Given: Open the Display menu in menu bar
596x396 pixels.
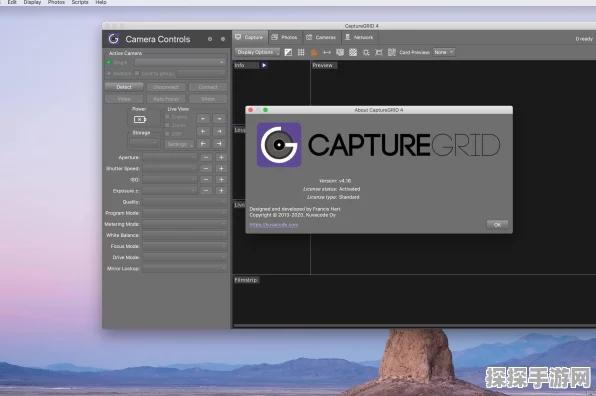Looking at the screenshot, I should 32,2.
